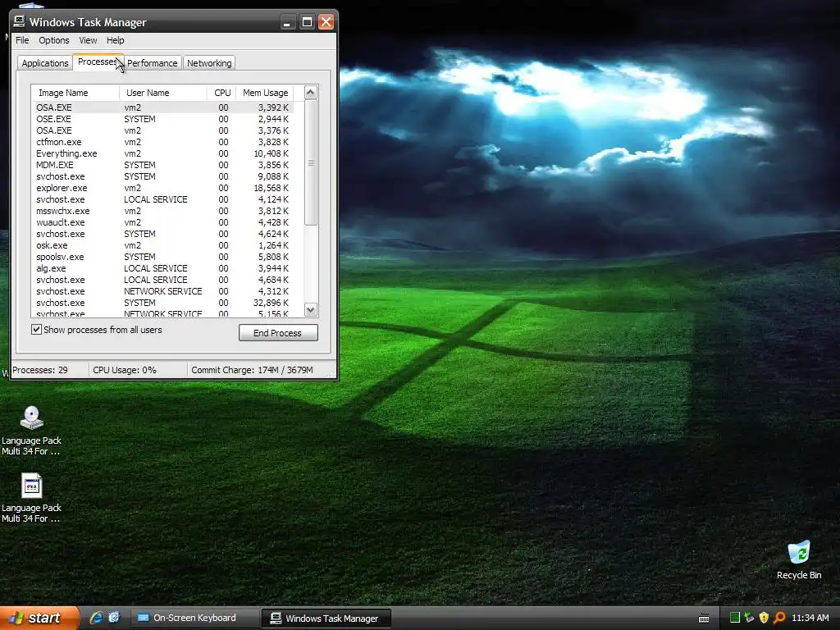Screen dimensions: 840x630
Task: Sort by Mem Usage column header
Action: click(265, 93)
